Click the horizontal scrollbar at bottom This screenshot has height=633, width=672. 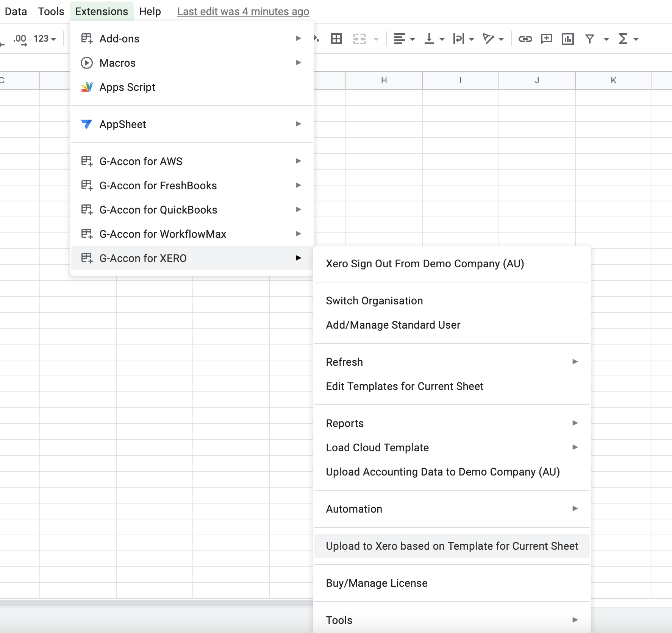click(x=156, y=603)
